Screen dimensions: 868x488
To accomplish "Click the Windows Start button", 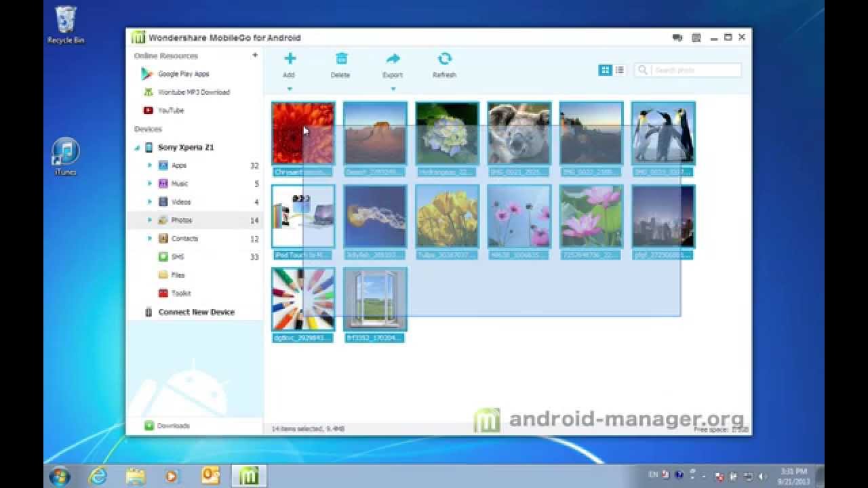I will coord(60,475).
